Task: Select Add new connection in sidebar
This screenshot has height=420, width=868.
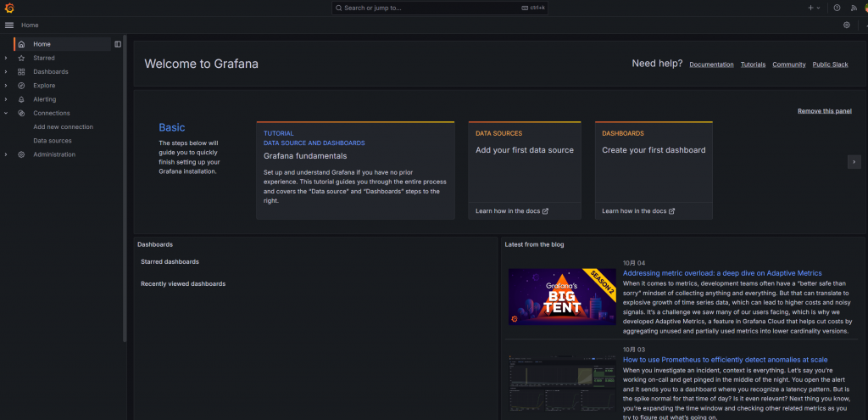Action: pyautogui.click(x=63, y=127)
